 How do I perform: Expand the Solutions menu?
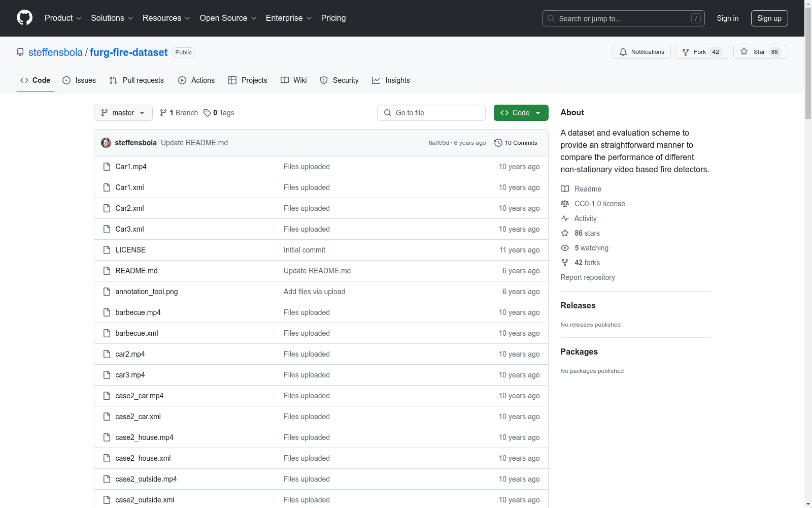tap(112, 18)
